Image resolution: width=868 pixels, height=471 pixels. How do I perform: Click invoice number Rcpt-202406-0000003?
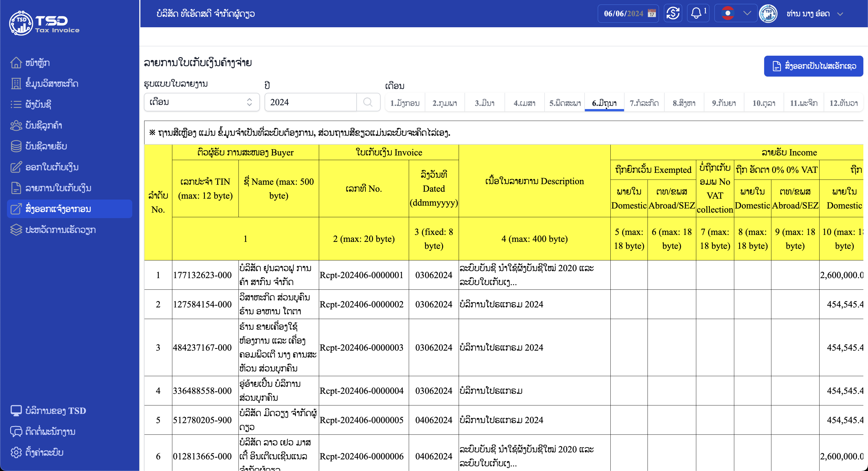click(x=361, y=348)
